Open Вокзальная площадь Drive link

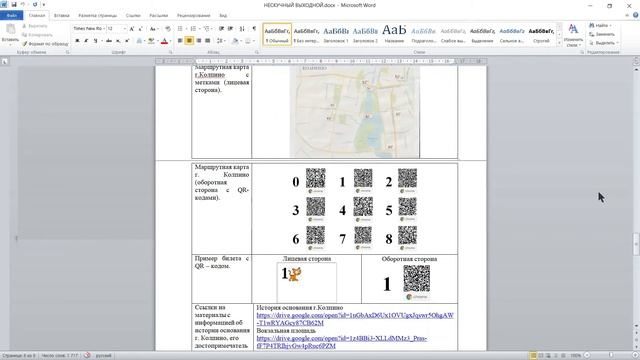click(x=341, y=342)
